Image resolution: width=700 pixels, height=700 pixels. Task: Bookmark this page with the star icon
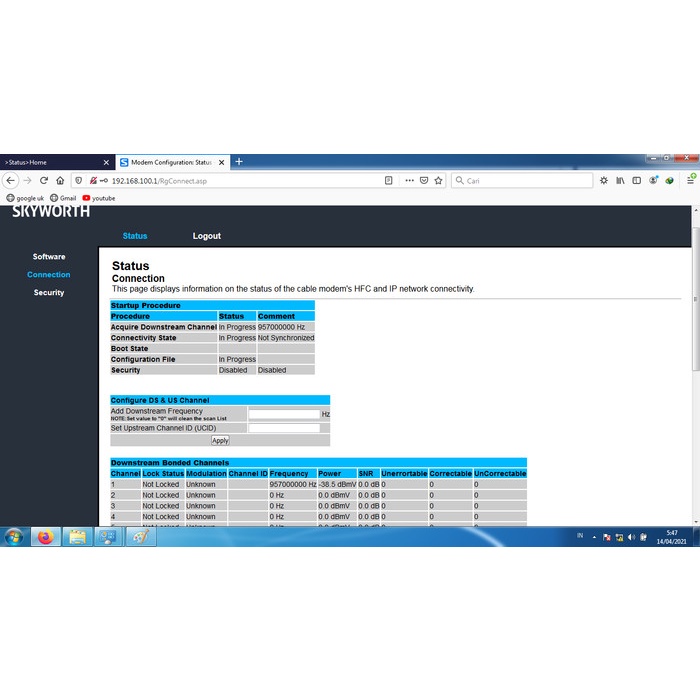coord(438,180)
